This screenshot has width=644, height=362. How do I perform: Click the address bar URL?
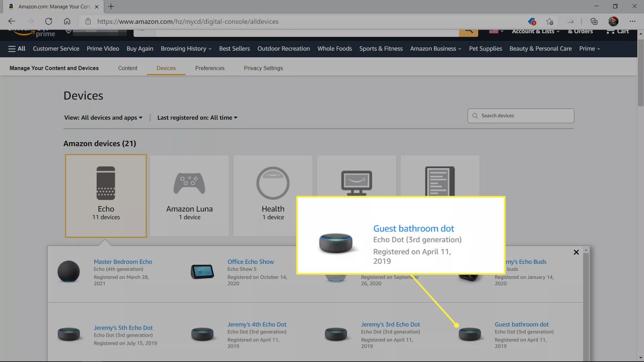[188, 21]
